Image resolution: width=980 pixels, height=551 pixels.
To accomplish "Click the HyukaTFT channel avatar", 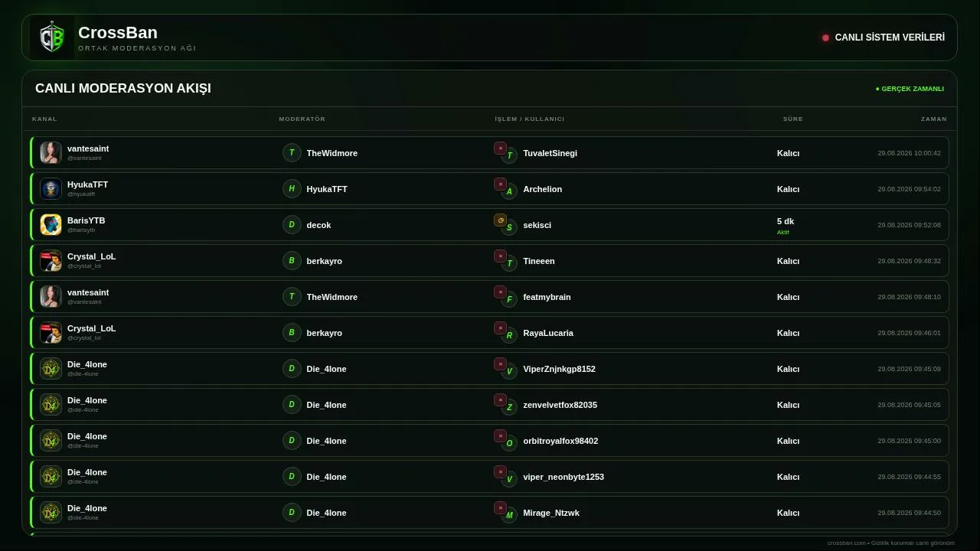I will click(51, 188).
